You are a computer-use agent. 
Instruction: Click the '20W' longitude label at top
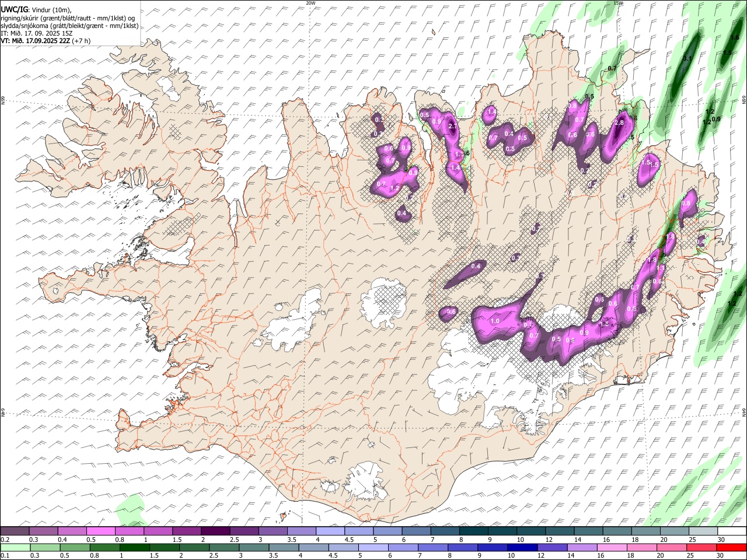click(310, 3)
